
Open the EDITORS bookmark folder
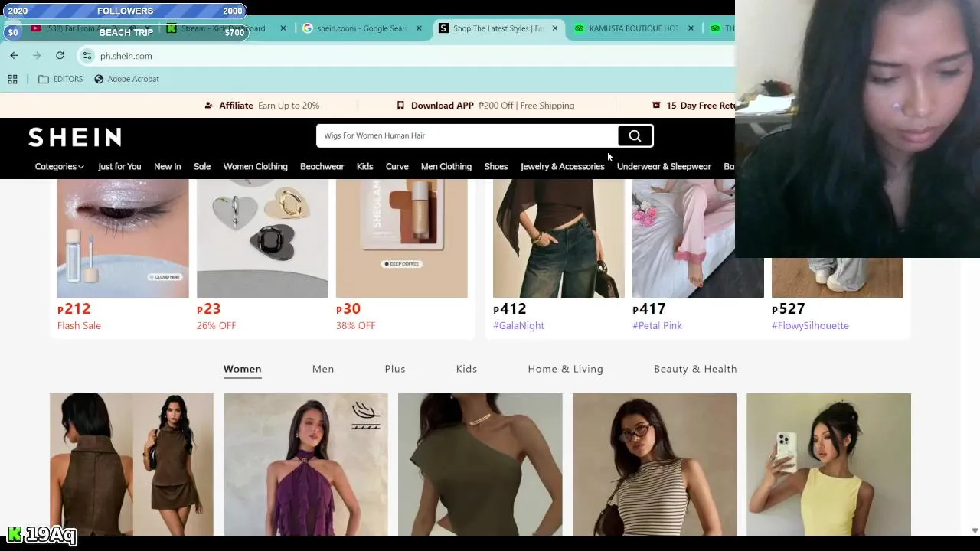(x=60, y=79)
